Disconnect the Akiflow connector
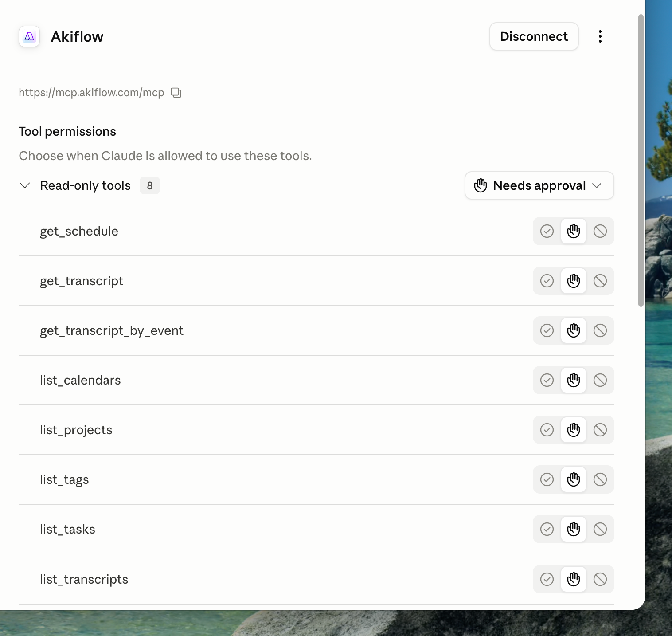Viewport: 672px width, 636px height. tap(534, 36)
